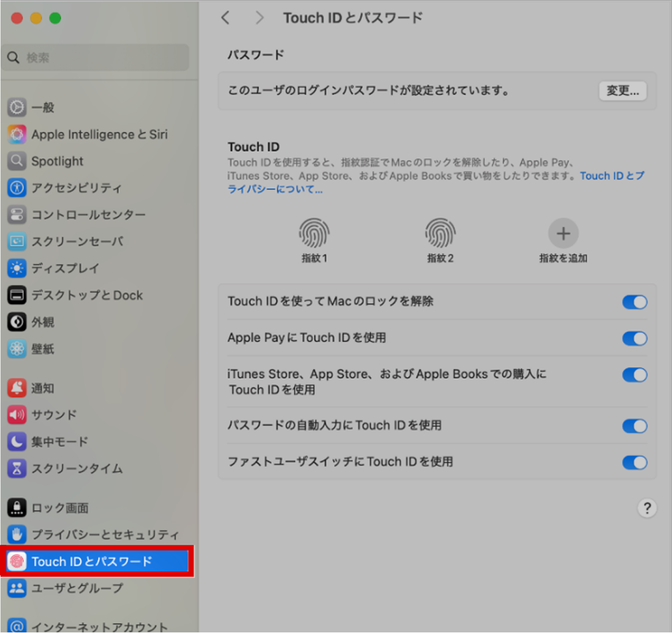Click このユーザのログインパスワードが設定されています text

coord(369,91)
